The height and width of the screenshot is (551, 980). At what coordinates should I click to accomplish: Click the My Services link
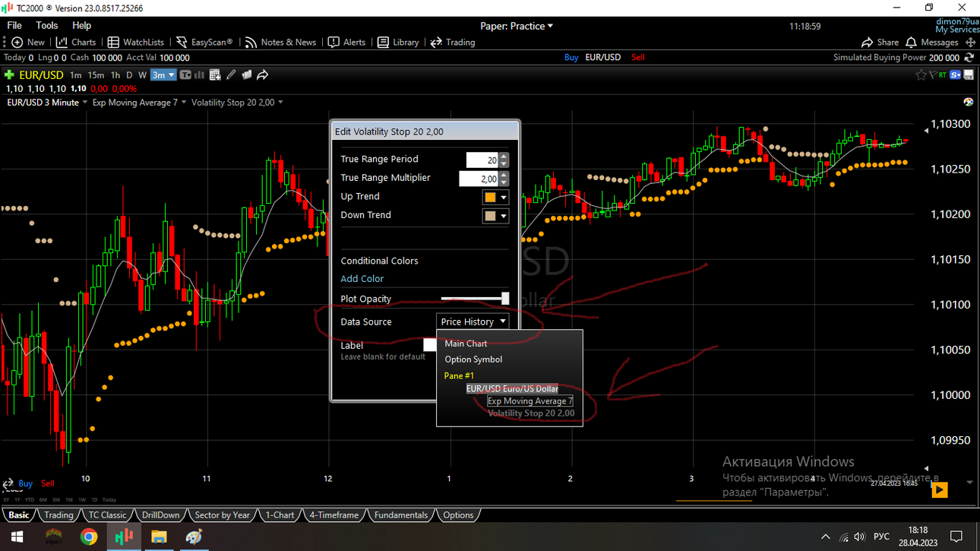[957, 30]
